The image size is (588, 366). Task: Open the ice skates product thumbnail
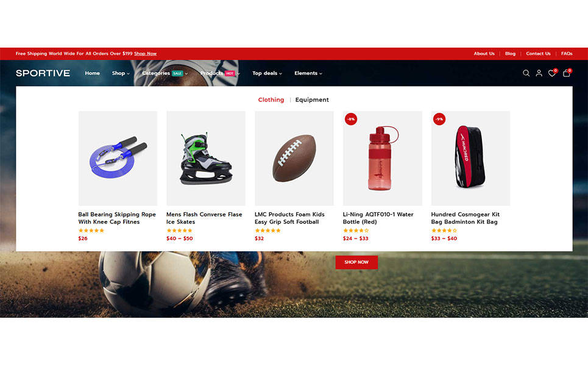(206, 158)
